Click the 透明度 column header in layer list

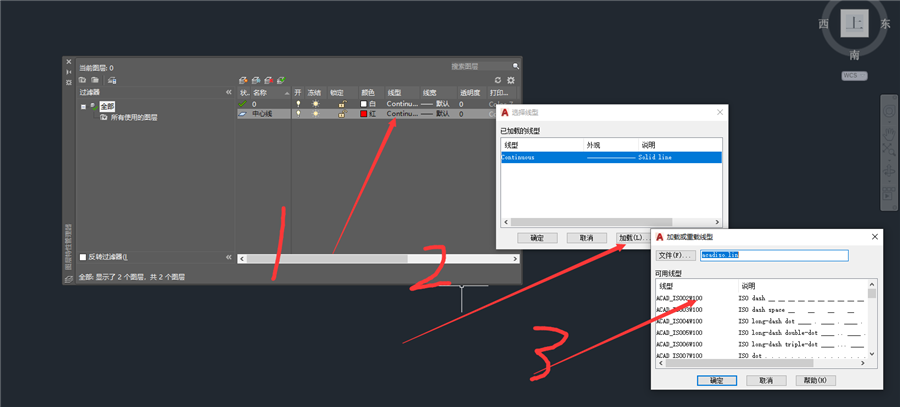click(471, 92)
